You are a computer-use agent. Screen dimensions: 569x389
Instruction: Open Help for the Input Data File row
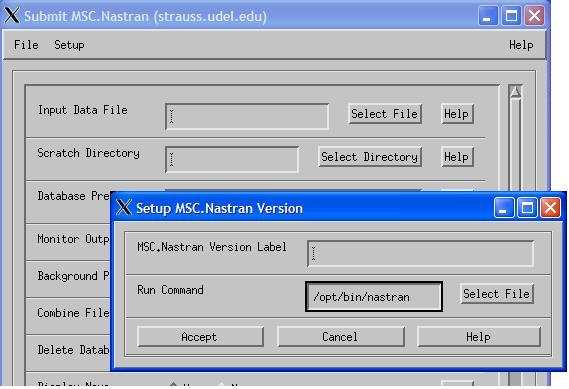457,114
